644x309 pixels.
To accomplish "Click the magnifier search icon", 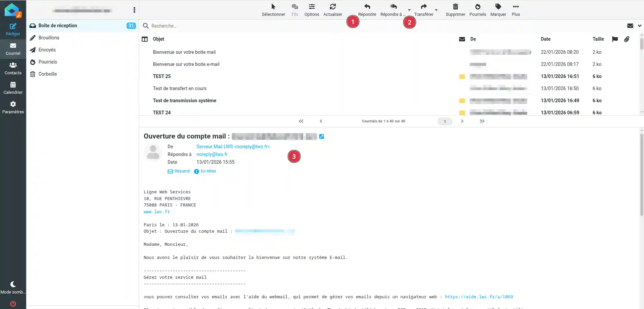I will point(146,26).
